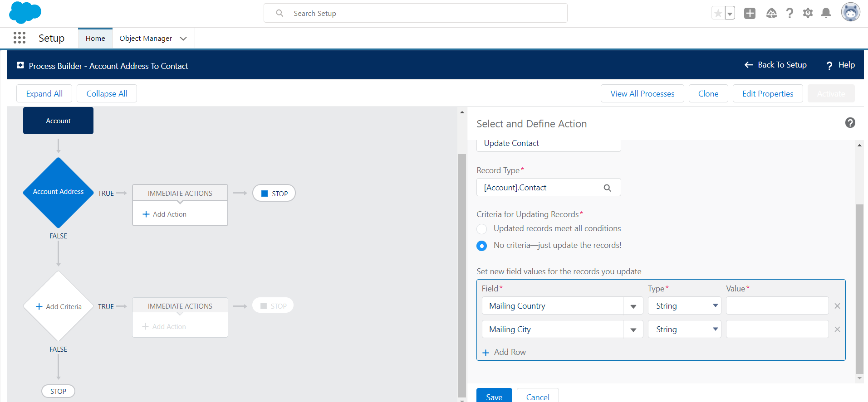Click the Record Type search magnifier icon

607,188
